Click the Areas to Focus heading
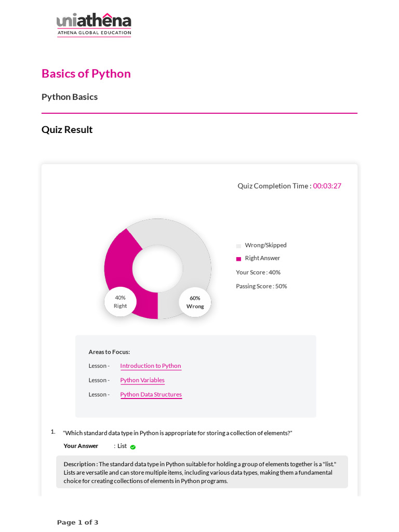399x532 pixels. pos(109,352)
